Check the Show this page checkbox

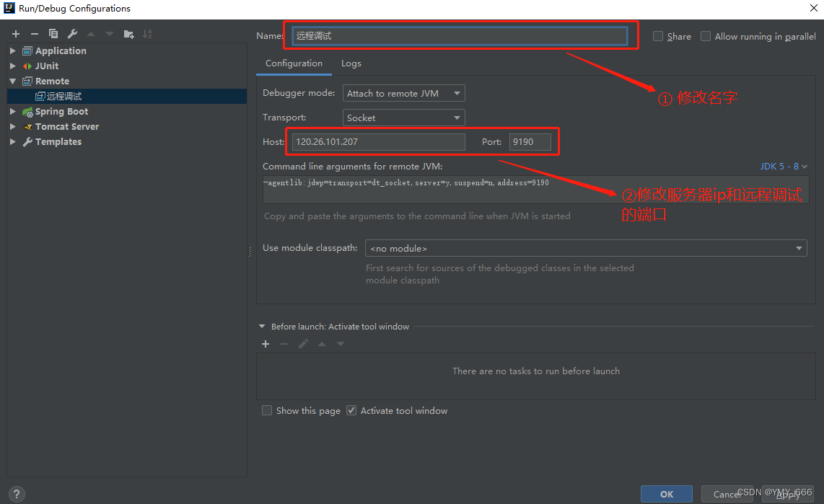click(267, 410)
